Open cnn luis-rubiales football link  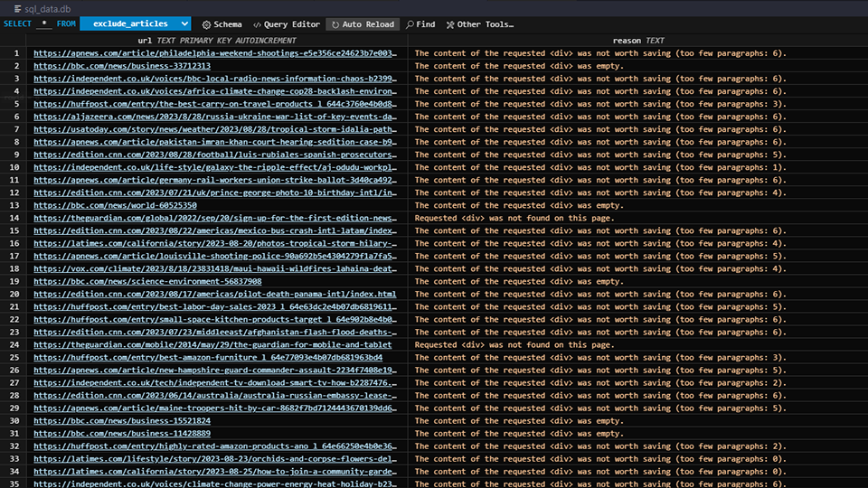pos(215,155)
